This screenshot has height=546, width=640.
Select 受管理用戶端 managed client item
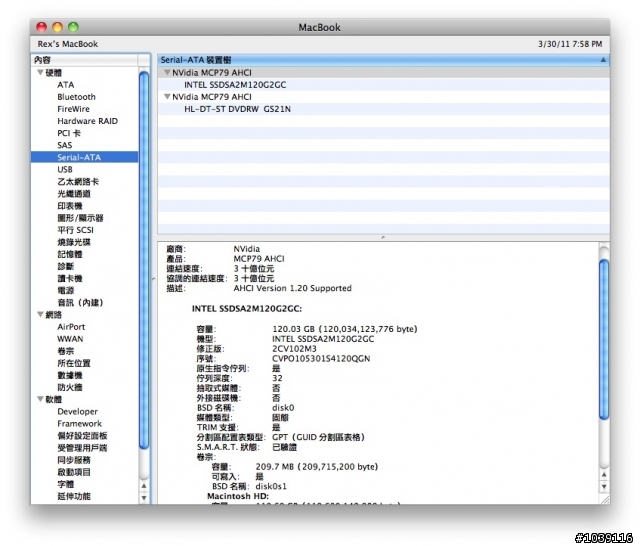click(82, 448)
